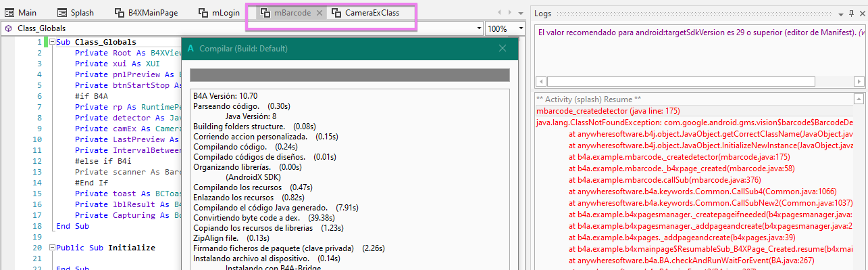Close the Compilar build dialog
The height and width of the screenshot is (270, 868).
pyautogui.click(x=502, y=48)
